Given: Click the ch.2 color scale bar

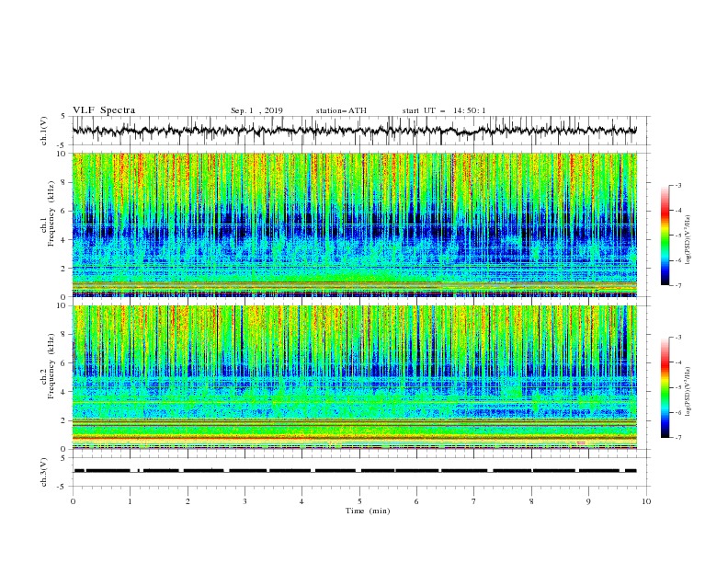Looking at the screenshot, I should tap(665, 387).
